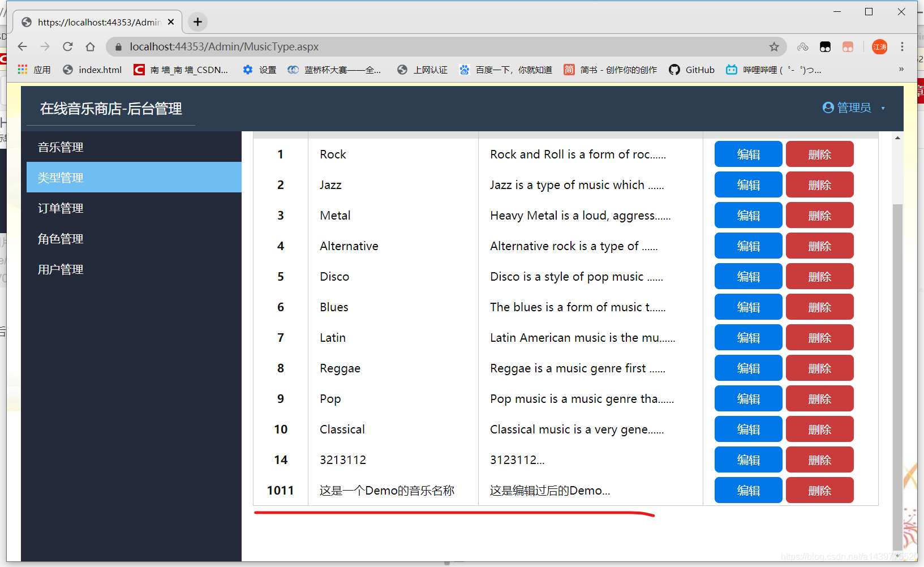Select 订单管理 in the sidebar
This screenshot has width=924, height=567.
click(134, 208)
